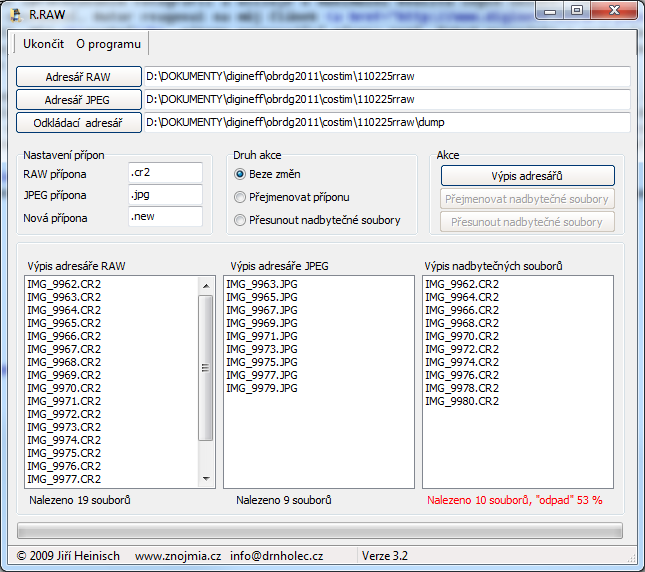Open the Ukončit menu
Screen dimensions: 645x572
43,44
